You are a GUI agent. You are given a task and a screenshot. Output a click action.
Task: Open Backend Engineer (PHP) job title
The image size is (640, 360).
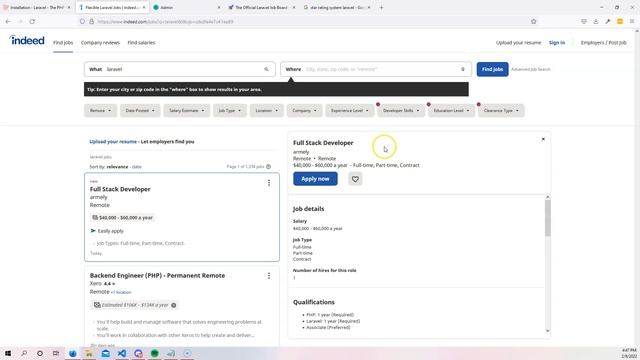[x=157, y=276]
